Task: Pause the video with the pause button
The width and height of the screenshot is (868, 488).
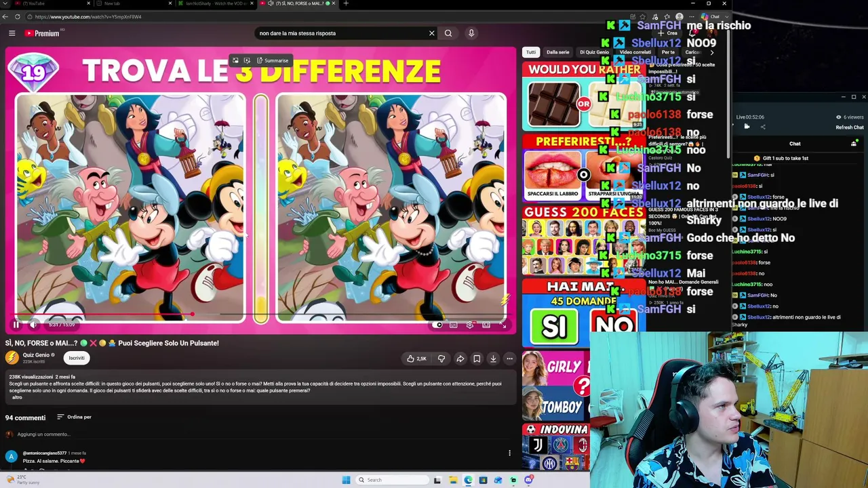Action: click(x=16, y=325)
